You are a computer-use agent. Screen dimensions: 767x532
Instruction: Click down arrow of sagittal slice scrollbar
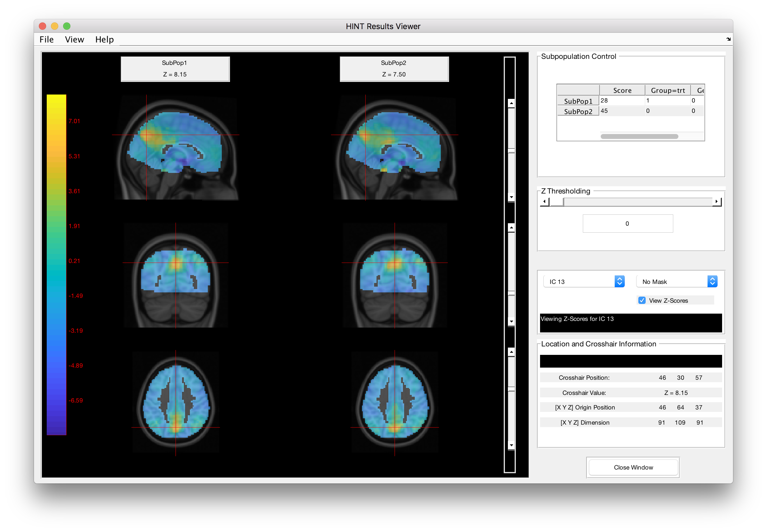click(511, 197)
